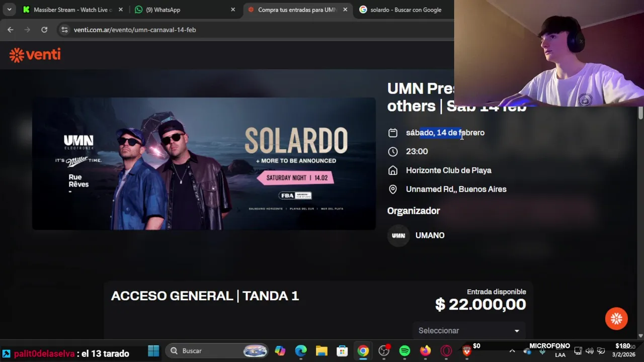Open Microsoft Edge from the taskbar
The image size is (644, 362).
tap(301, 351)
